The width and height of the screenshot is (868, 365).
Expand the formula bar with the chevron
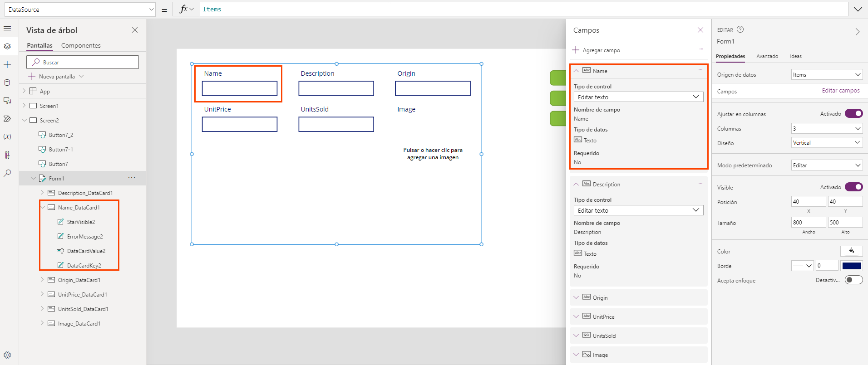pos(858,9)
